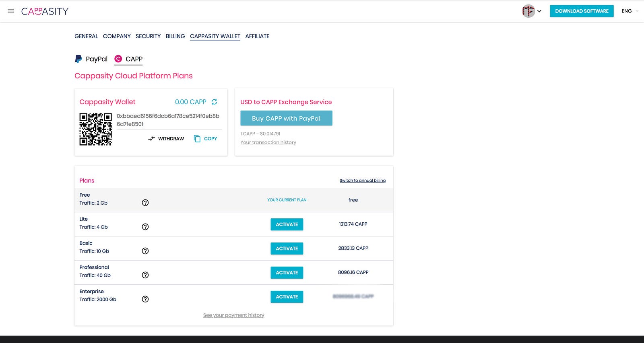Open Your transaction history link
The image size is (644, 343).
coord(268,142)
